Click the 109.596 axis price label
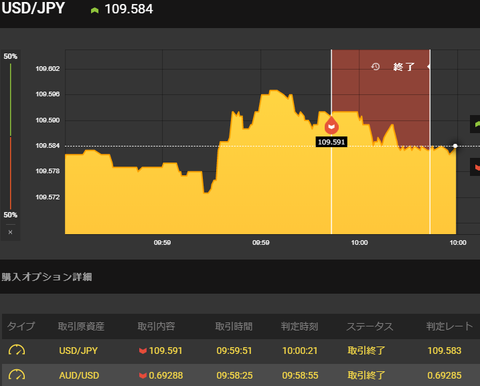480x386 pixels. (48, 94)
